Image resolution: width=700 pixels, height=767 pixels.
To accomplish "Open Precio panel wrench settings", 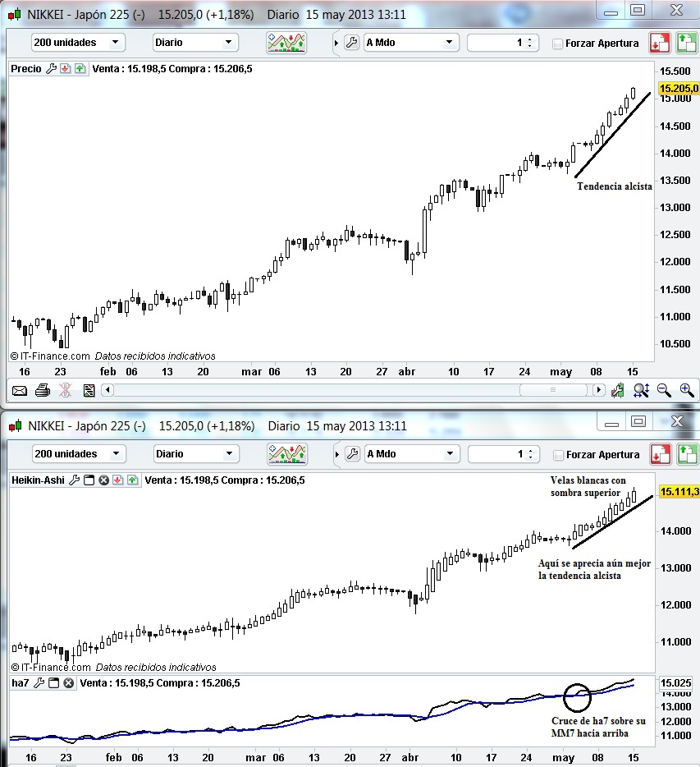I will [x=52, y=68].
